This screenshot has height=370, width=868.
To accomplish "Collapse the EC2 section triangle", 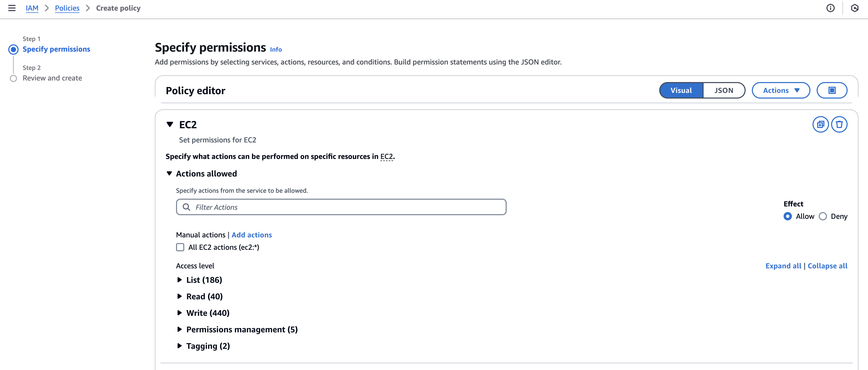I will pyautogui.click(x=170, y=125).
